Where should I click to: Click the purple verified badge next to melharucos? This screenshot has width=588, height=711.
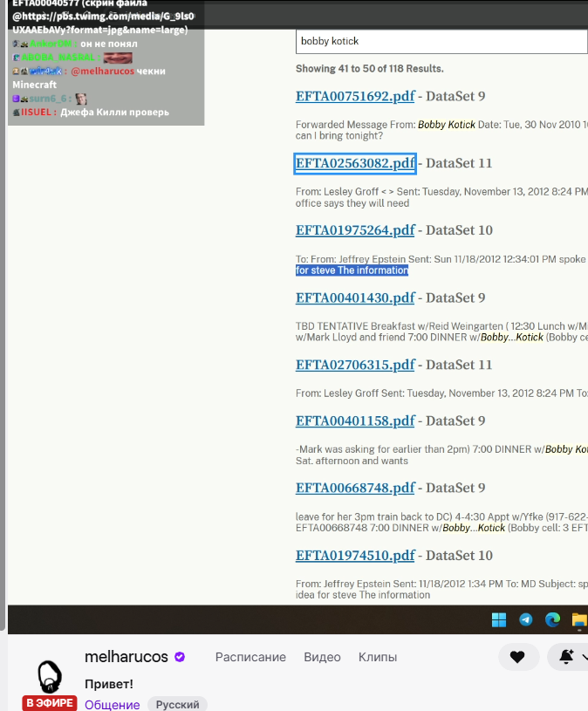click(x=180, y=657)
